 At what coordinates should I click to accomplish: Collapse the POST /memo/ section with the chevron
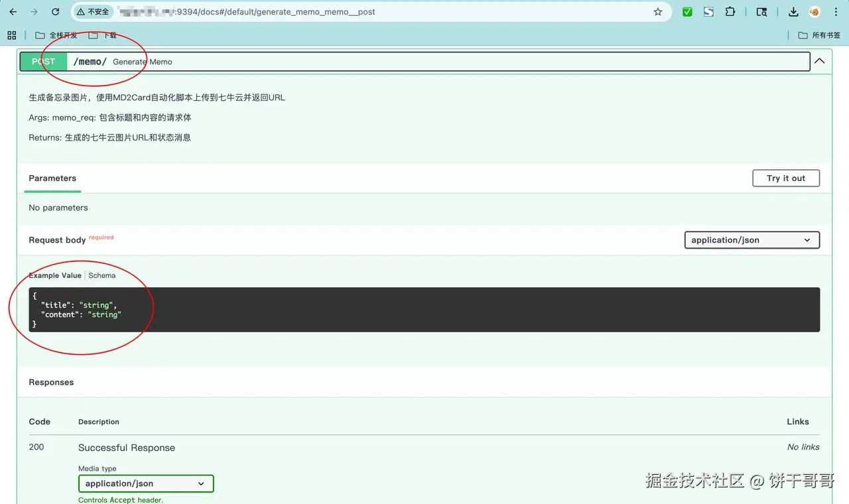click(x=820, y=60)
